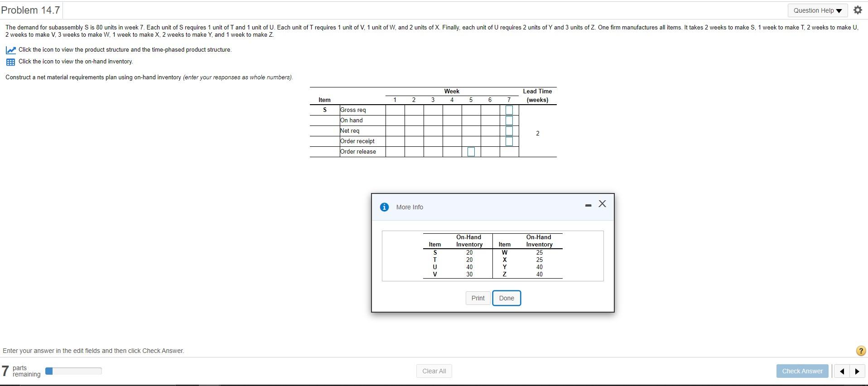Click the 'Gross req' row label
The height and width of the screenshot is (386, 868).
click(353, 110)
